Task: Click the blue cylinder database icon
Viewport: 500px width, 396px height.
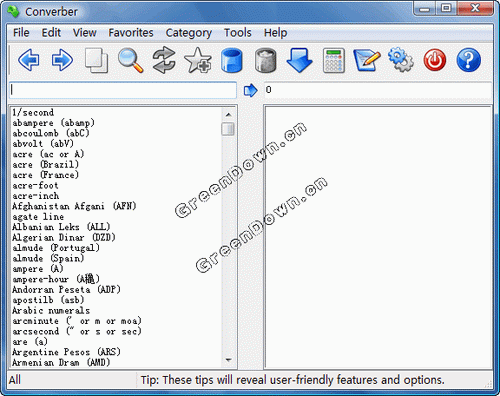Action: (x=232, y=60)
